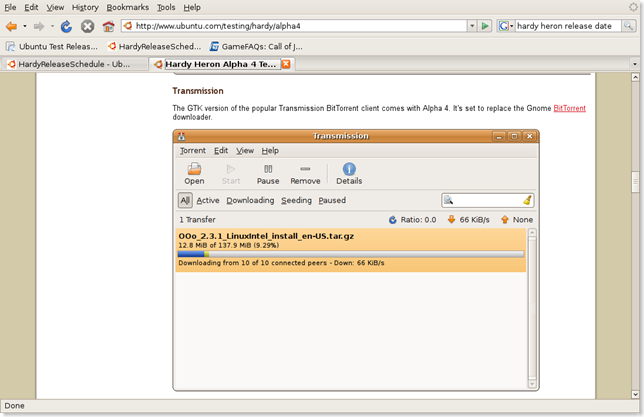
Task: Open the Firefox File menu
Action: pos(10,7)
